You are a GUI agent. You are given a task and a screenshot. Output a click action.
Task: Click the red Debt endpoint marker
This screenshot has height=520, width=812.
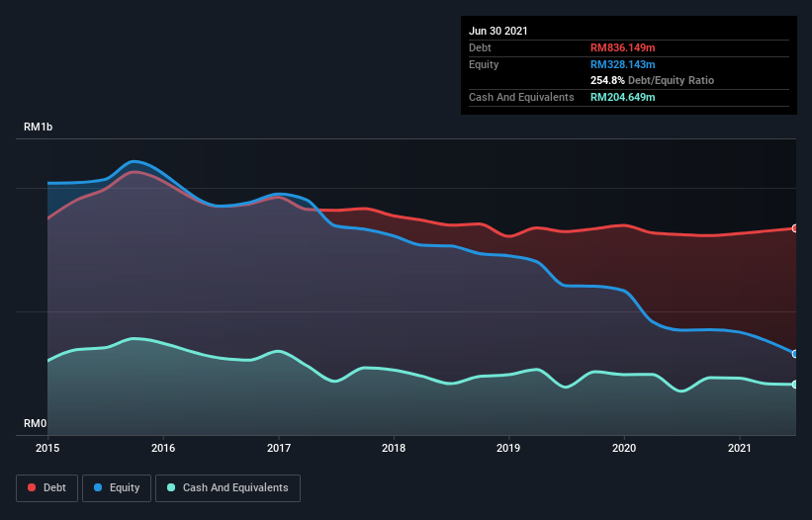(x=795, y=228)
